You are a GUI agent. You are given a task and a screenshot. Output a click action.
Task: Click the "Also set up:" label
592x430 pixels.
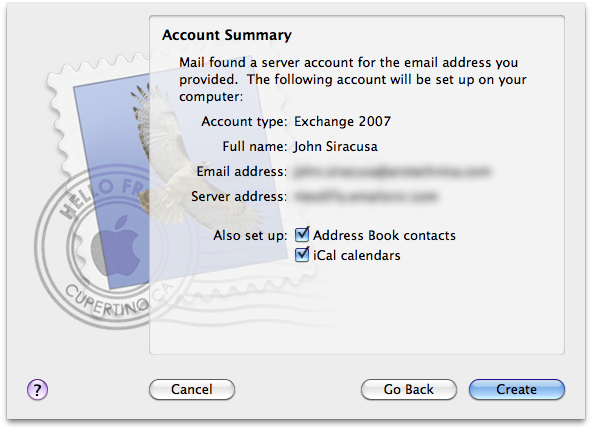click(x=250, y=236)
